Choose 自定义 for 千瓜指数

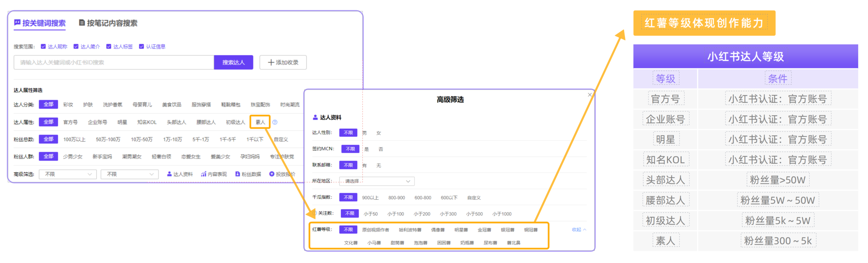point(474,198)
